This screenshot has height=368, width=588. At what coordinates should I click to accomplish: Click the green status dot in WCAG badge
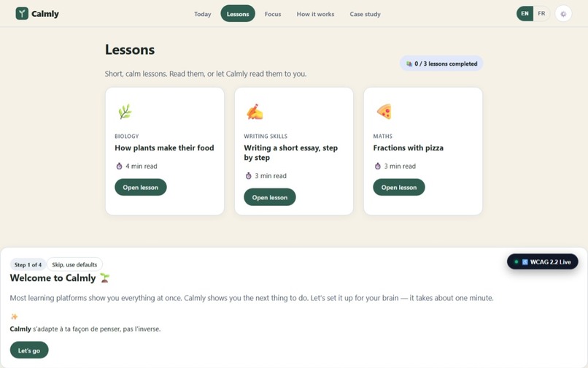point(516,261)
